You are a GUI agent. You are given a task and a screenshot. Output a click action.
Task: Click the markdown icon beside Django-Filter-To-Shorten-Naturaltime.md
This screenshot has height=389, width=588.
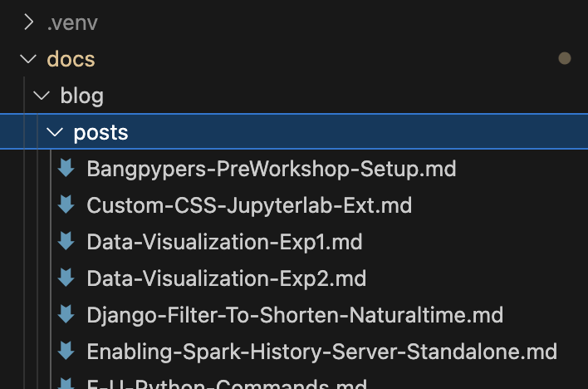(x=66, y=315)
